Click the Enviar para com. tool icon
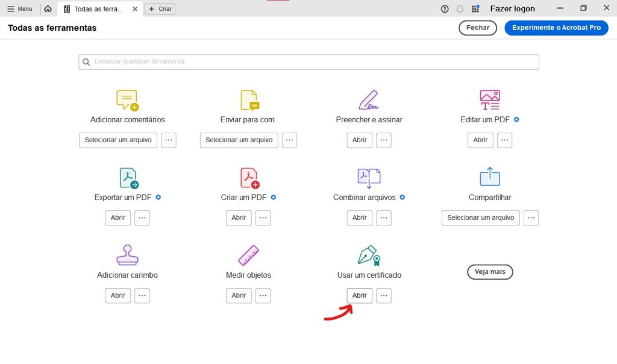This screenshot has width=617, height=364. 249,100
